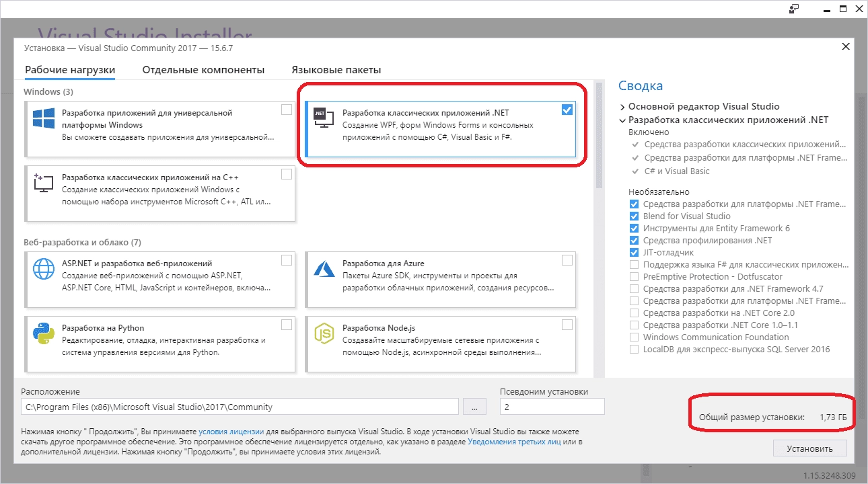Collapse Разработка классических приложений .NET summary section
The height and width of the screenshot is (484, 868).
click(622, 120)
